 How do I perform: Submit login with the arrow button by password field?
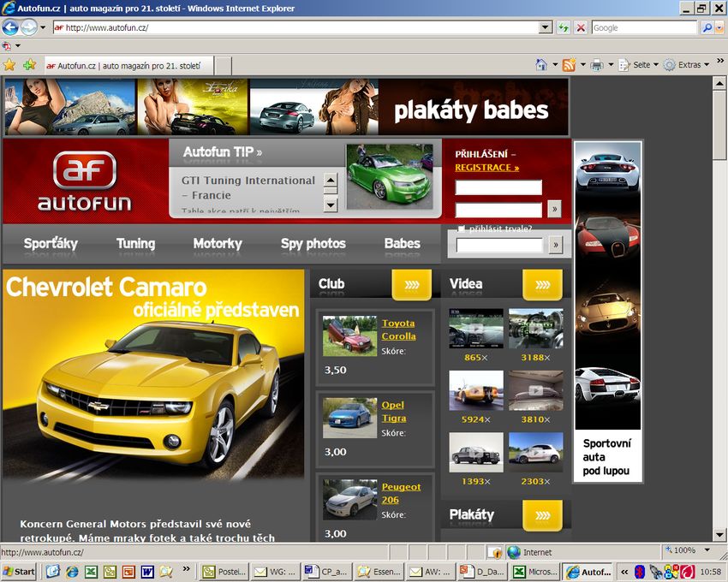[554, 210]
